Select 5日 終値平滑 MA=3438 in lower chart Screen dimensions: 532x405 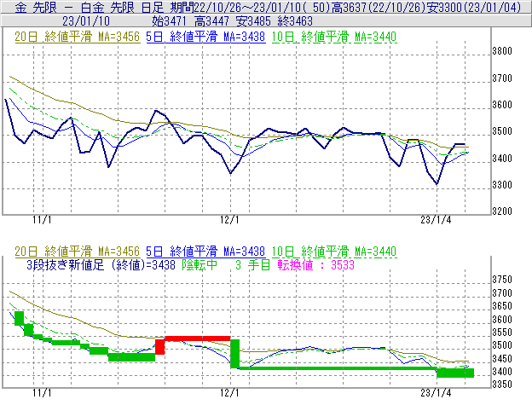pos(205,252)
